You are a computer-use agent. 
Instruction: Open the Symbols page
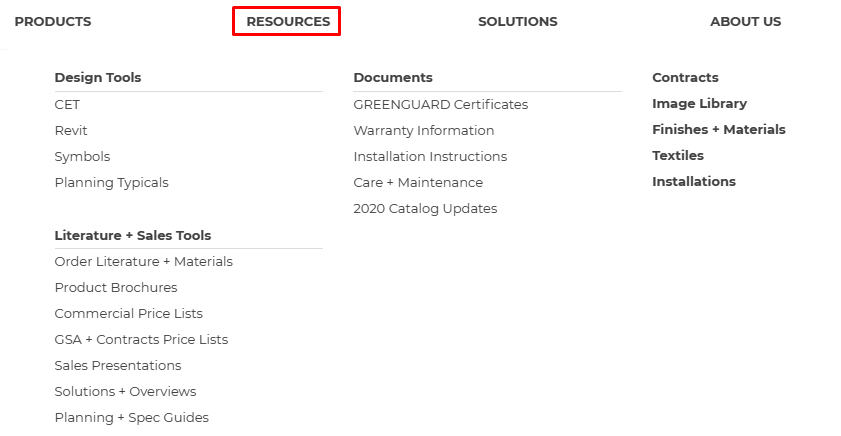coord(82,156)
